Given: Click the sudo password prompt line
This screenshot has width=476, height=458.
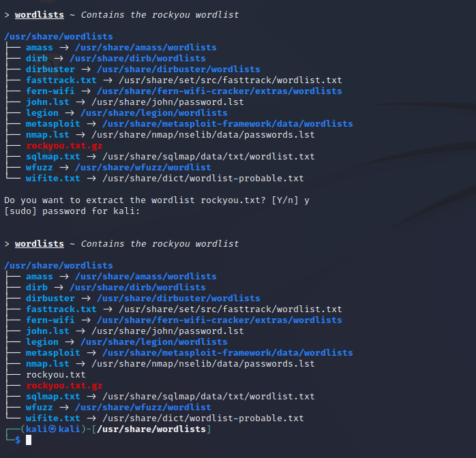Looking at the screenshot, I should (72, 211).
